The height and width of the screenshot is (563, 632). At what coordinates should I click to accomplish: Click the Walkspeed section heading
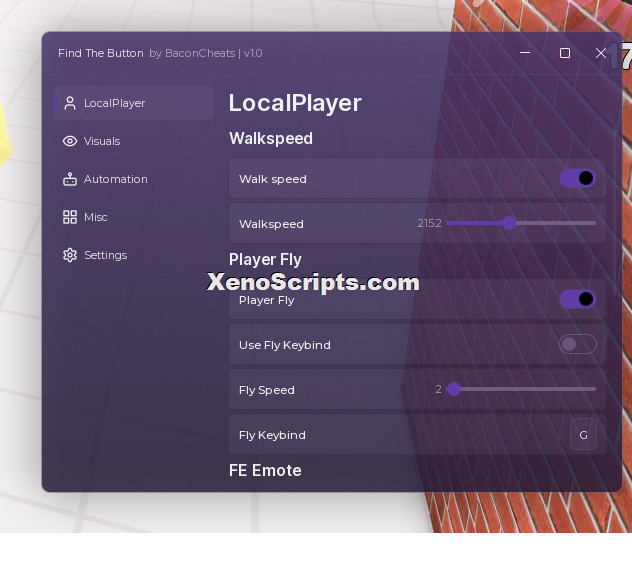coord(271,139)
